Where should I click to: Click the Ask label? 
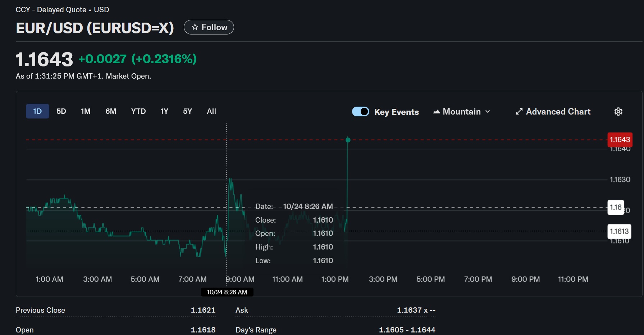pos(242,310)
